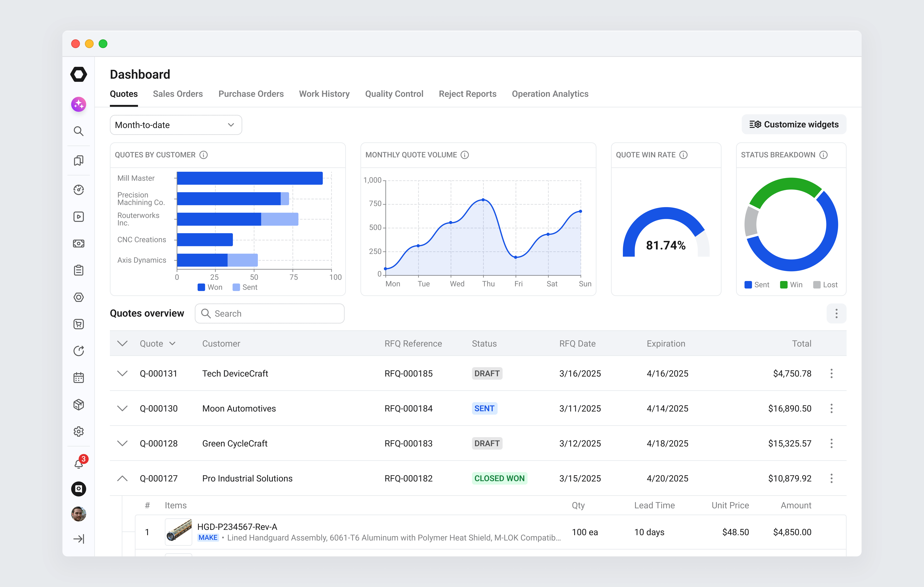Click the SENT status badge

click(484, 408)
